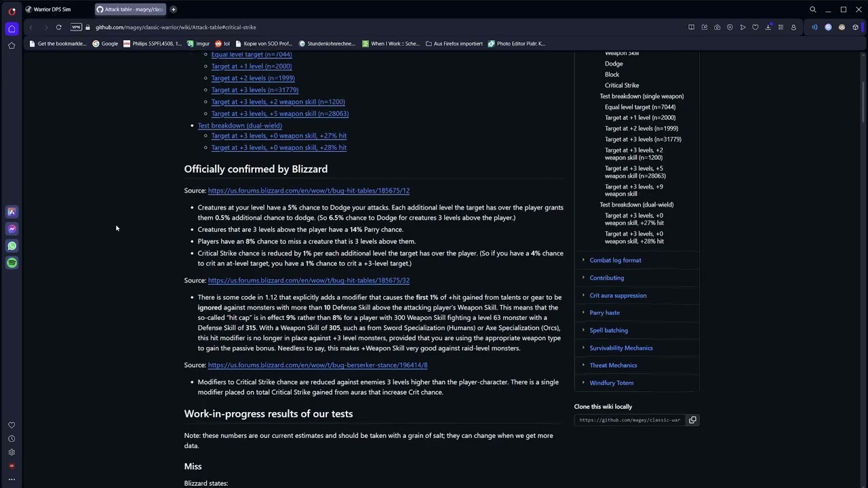868x488 pixels.
Task: Click the clone wiki URL field
Action: tap(630, 420)
